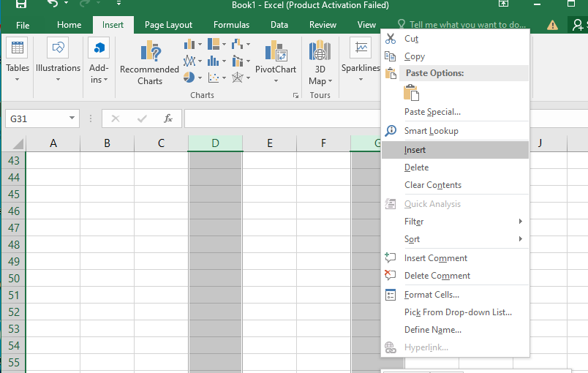Viewport: 588px width, 373px height.
Task: Insert a surface or radar chart
Action: 238,78
